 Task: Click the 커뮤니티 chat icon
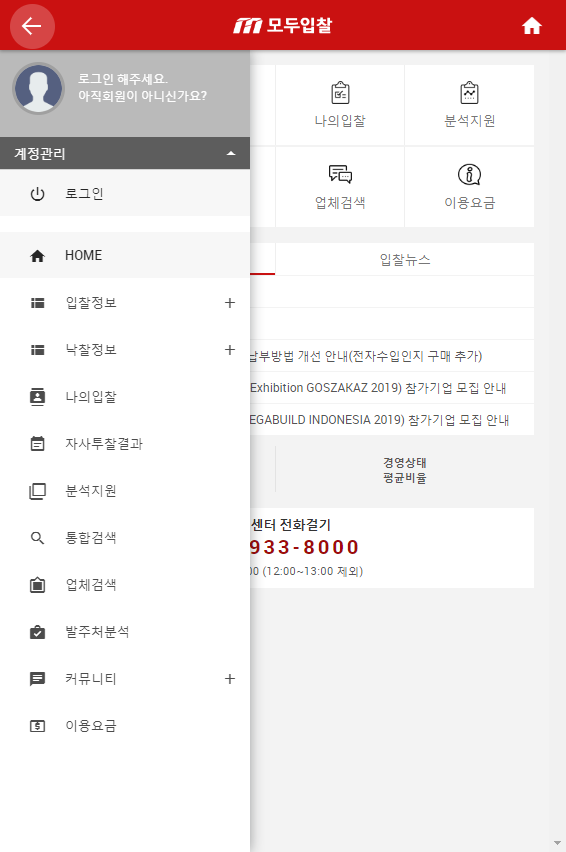pos(37,679)
